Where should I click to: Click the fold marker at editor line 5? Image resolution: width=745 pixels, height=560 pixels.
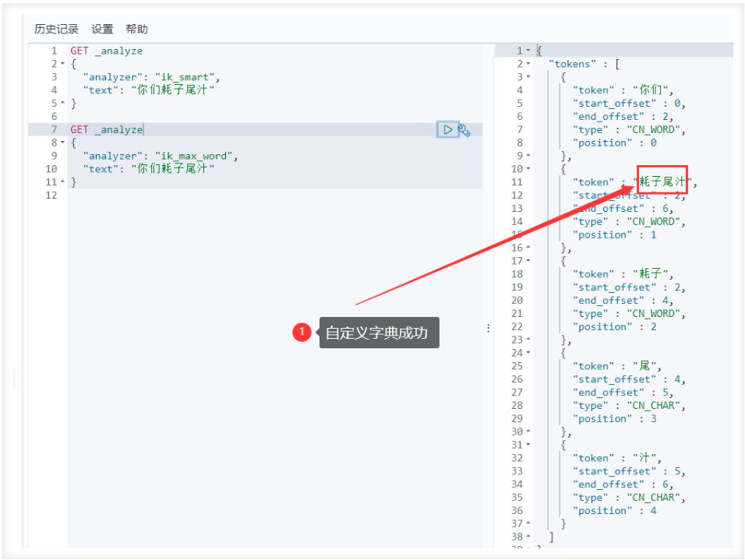pyautogui.click(x=62, y=104)
